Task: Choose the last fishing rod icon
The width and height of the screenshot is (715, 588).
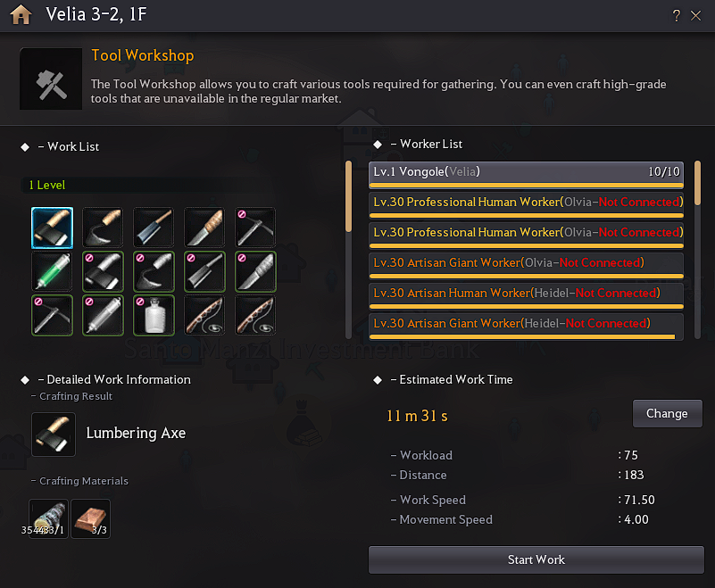Action: pyautogui.click(x=255, y=316)
